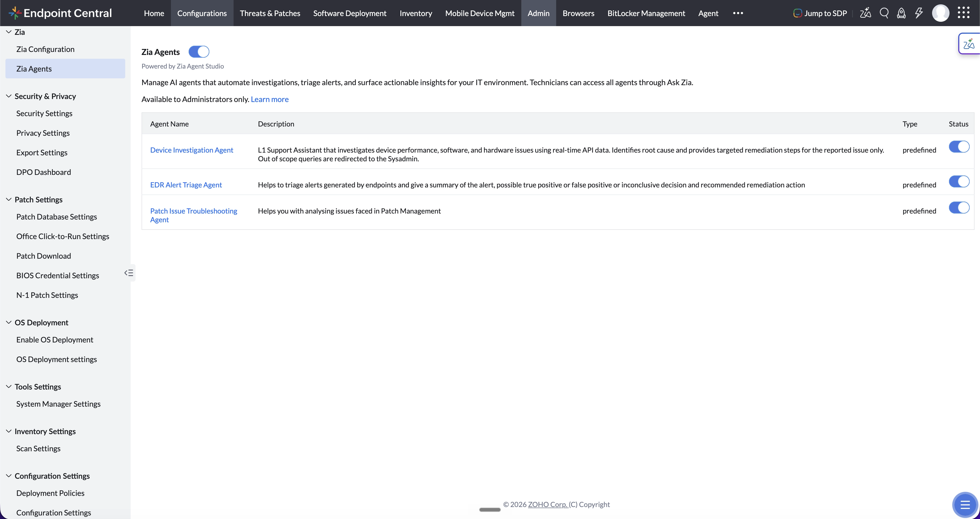This screenshot has height=519, width=980.
Task: Open the search magnifier icon
Action: pos(884,13)
